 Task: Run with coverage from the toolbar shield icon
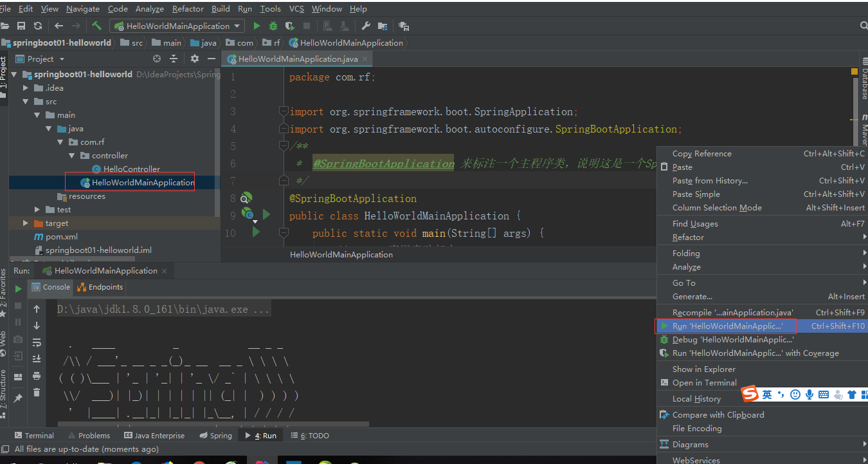[x=290, y=26]
